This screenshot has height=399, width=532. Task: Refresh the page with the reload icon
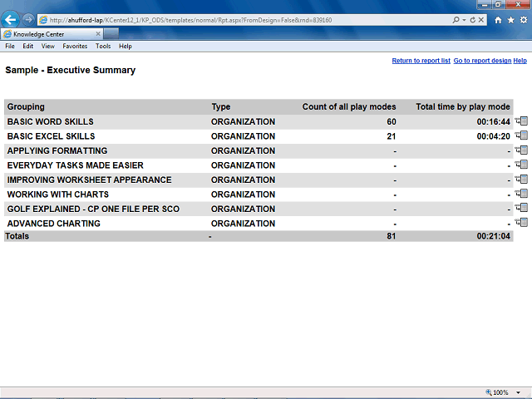coord(473,20)
